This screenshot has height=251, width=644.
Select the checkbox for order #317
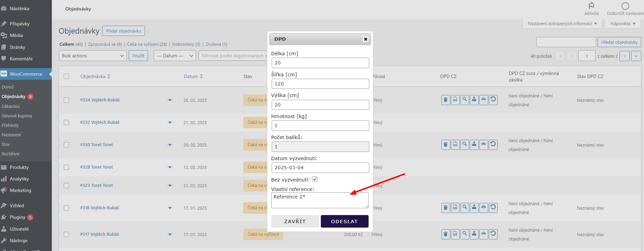tap(66, 234)
